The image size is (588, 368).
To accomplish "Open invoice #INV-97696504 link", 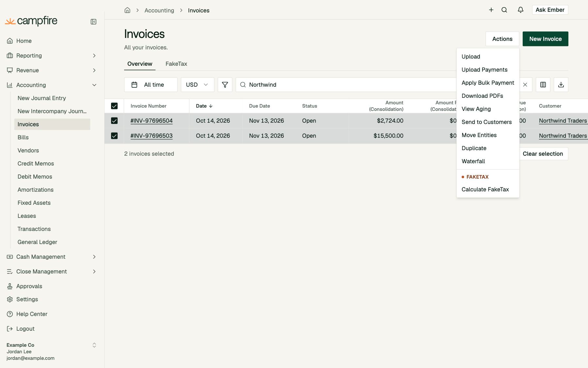I will click(152, 121).
